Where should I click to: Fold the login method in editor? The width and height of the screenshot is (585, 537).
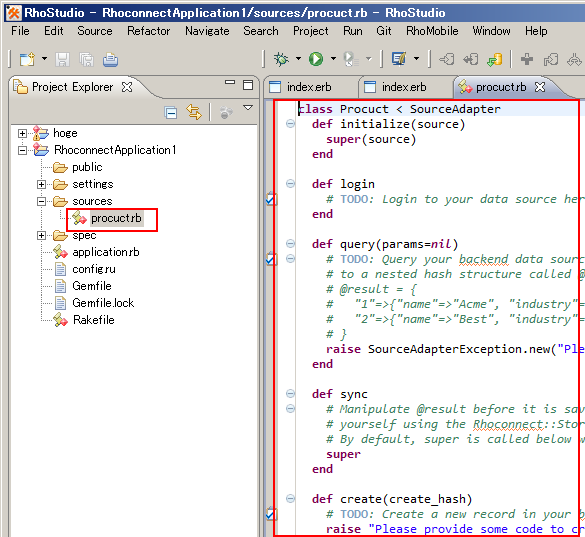[x=290, y=183]
